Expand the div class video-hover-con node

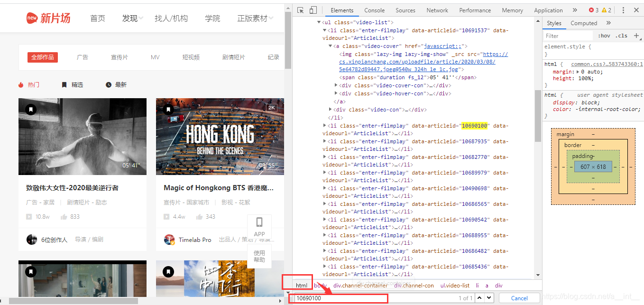tap(336, 93)
